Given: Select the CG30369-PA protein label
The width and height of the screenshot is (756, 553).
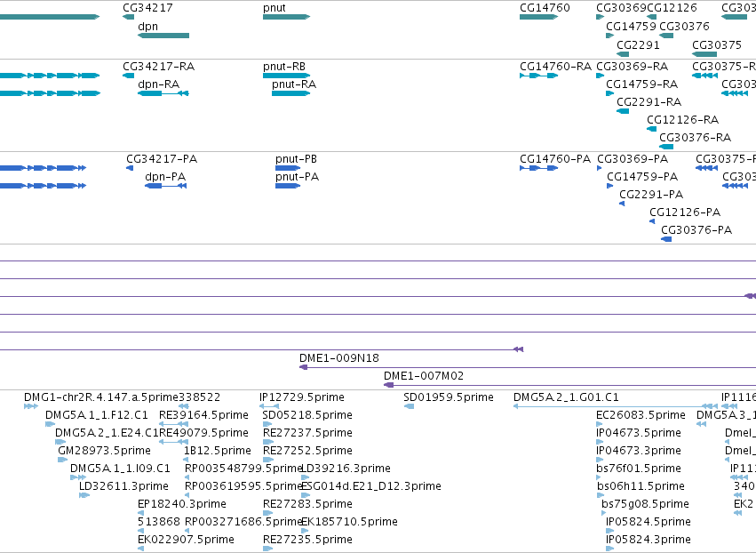Looking at the screenshot, I should coord(633,159).
